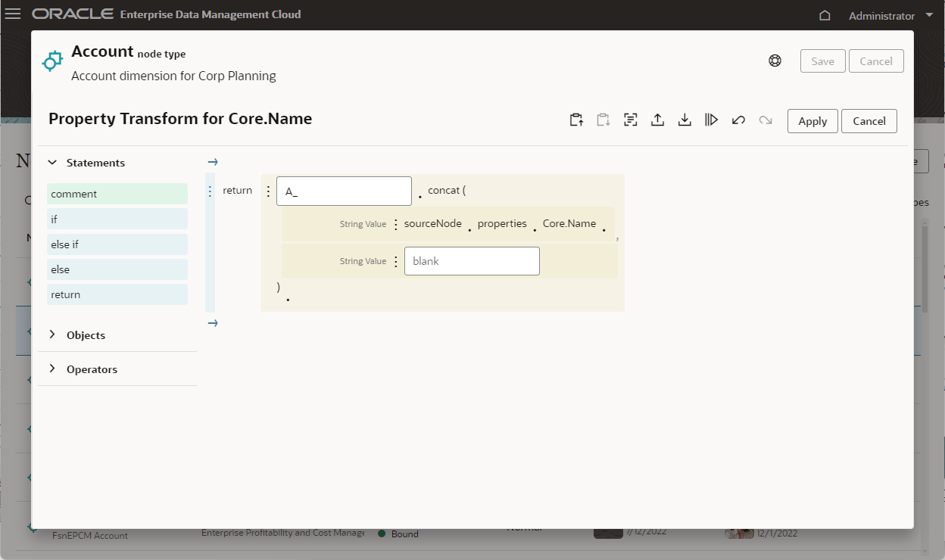Image resolution: width=945 pixels, height=560 pixels.
Task: Upload expression from file icon
Action: pos(657,120)
